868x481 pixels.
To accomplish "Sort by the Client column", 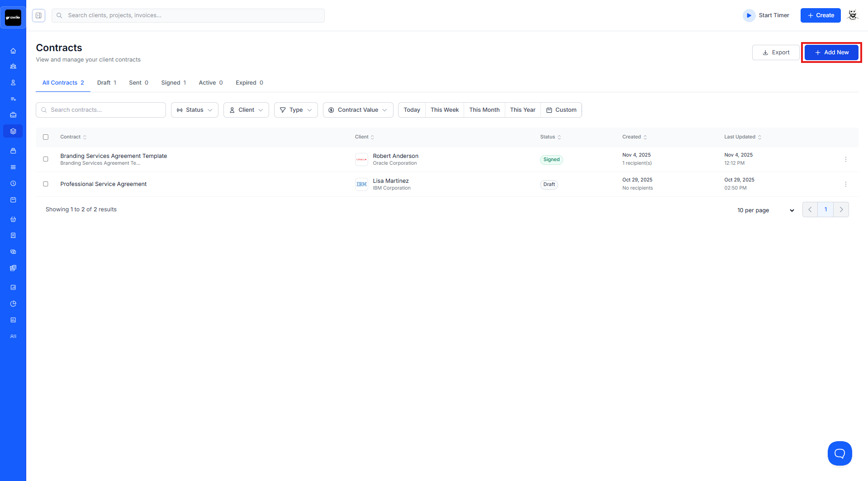I will 365,137.
